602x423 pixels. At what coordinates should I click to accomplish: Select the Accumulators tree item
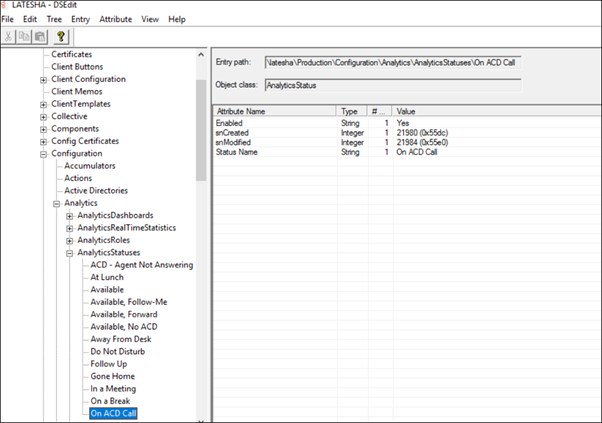90,166
